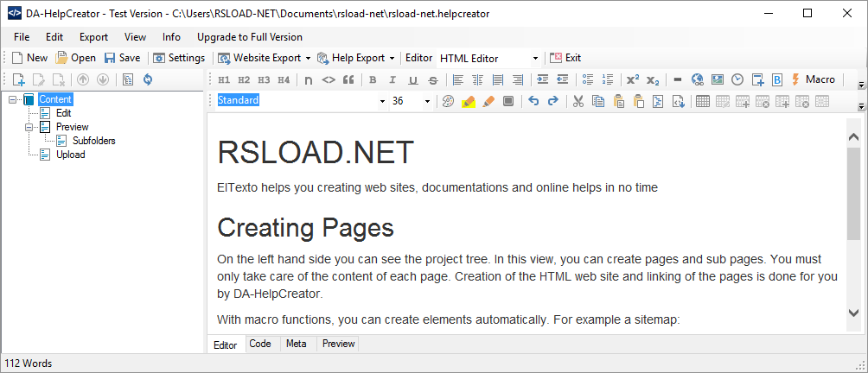Refresh the project tree

pos(147,80)
